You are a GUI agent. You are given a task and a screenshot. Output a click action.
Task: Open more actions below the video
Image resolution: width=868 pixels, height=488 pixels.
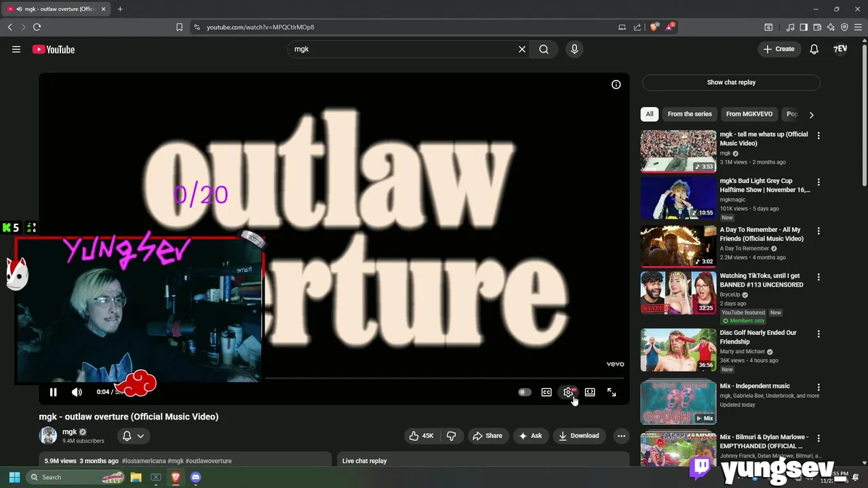click(x=620, y=436)
